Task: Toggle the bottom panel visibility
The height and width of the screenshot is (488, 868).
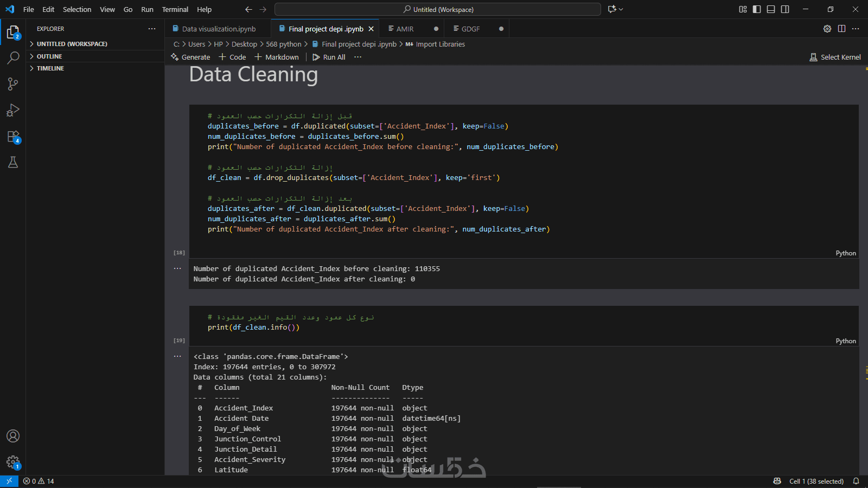Action: pos(771,9)
